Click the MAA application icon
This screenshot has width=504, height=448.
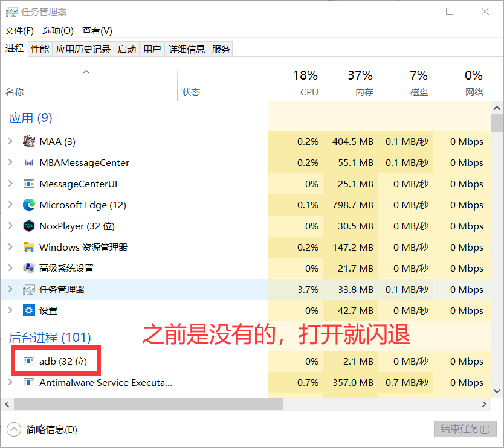pyautogui.click(x=29, y=141)
